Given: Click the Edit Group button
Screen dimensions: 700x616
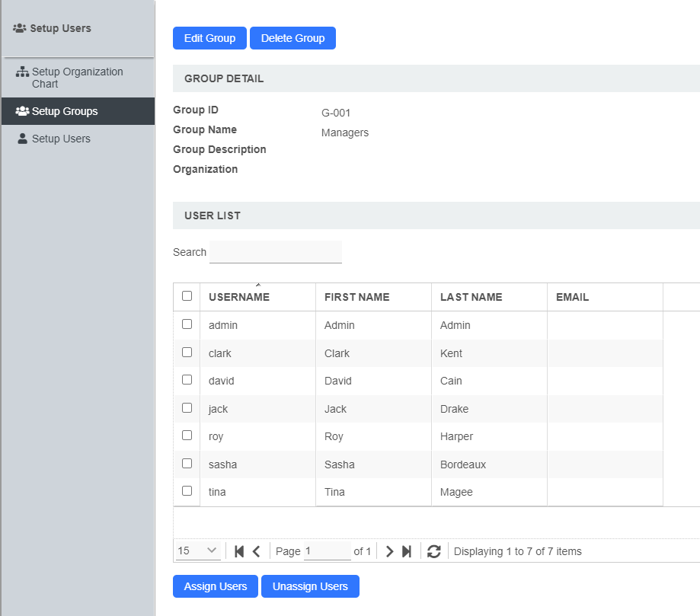Looking at the screenshot, I should (209, 38).
